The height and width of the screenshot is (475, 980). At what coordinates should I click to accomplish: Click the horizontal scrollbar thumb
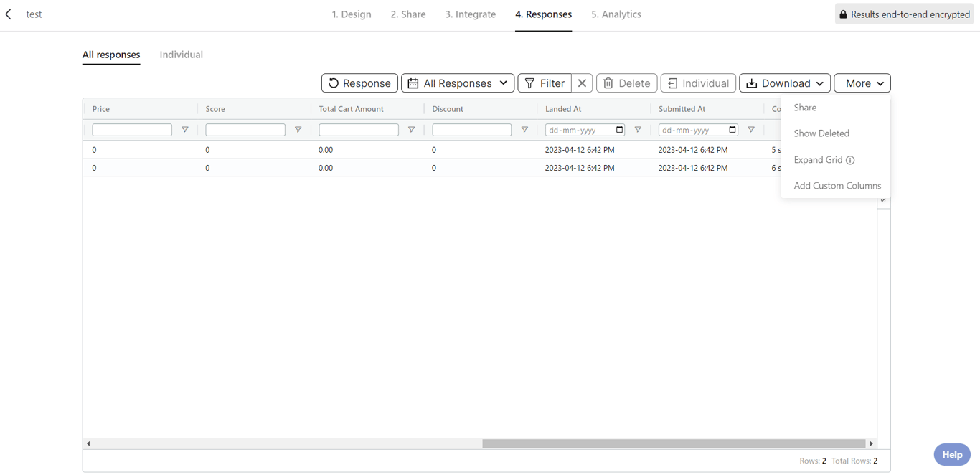pyautogui.click(x=674, y=443)
